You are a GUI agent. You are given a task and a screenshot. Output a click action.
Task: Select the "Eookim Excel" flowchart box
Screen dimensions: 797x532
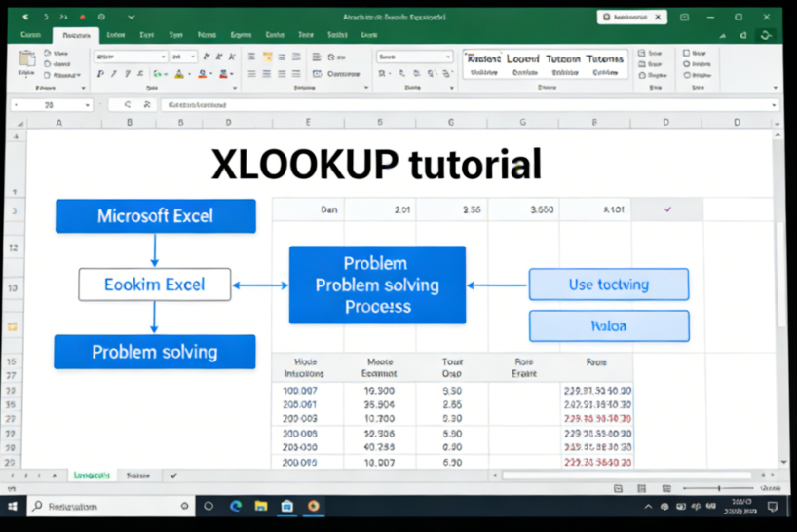click(x=155, y=285)
